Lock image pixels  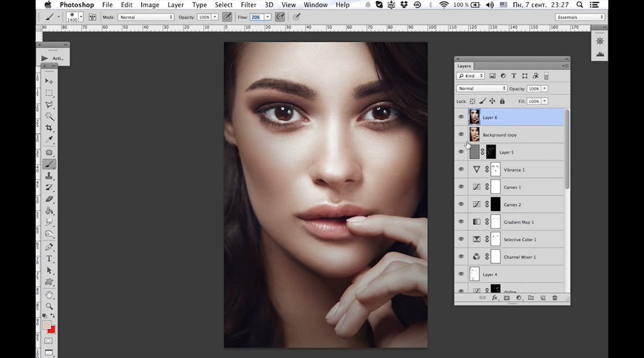tap(482, 101)
